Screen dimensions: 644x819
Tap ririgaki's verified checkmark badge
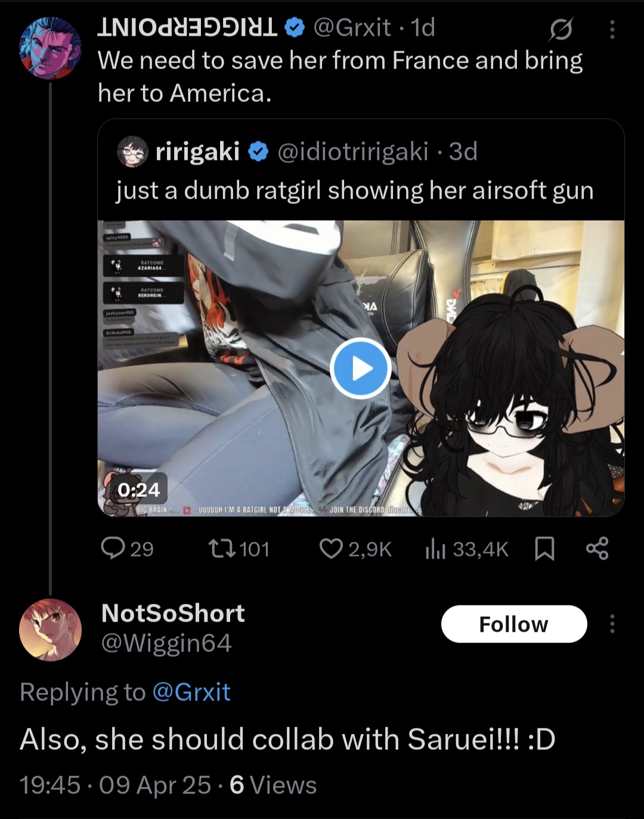(x=258, y=152)
